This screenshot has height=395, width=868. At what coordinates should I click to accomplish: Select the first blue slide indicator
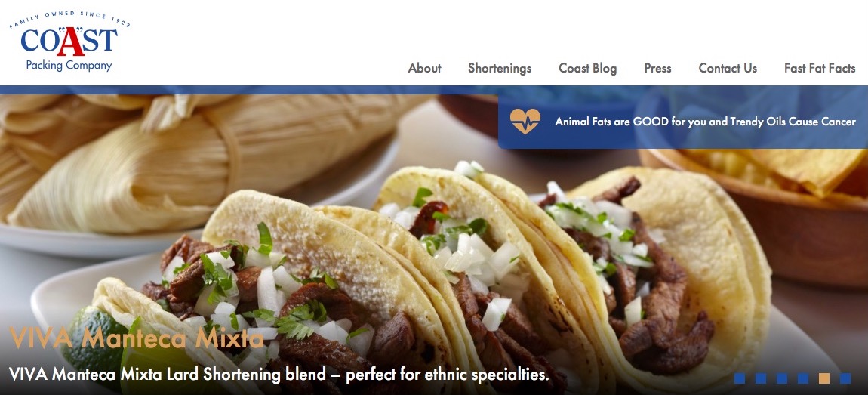click(x=740, y=378)
